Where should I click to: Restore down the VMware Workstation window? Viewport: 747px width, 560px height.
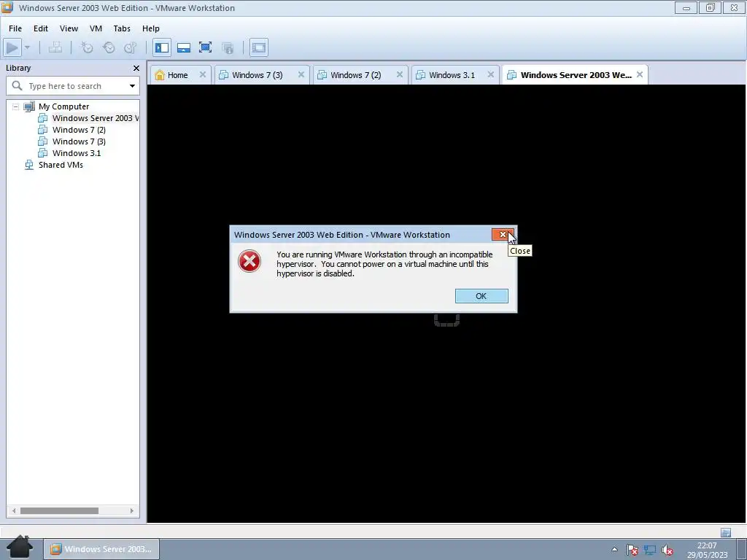click(x=710, y=7)
